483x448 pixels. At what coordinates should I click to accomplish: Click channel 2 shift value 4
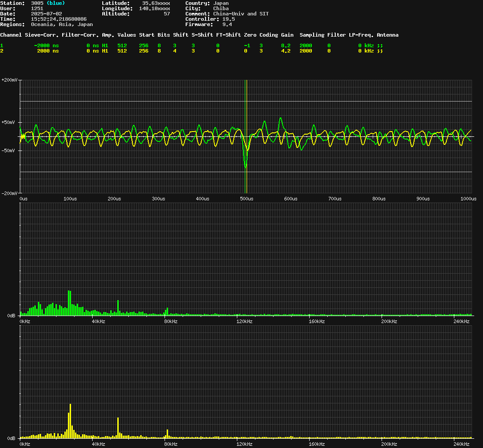pos(175,51)
